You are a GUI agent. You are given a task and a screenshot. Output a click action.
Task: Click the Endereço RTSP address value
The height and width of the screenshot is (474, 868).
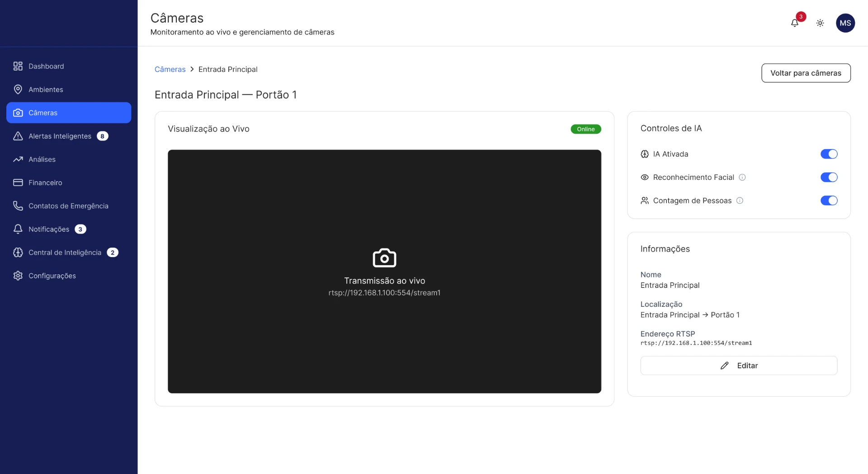coord(696,343)
